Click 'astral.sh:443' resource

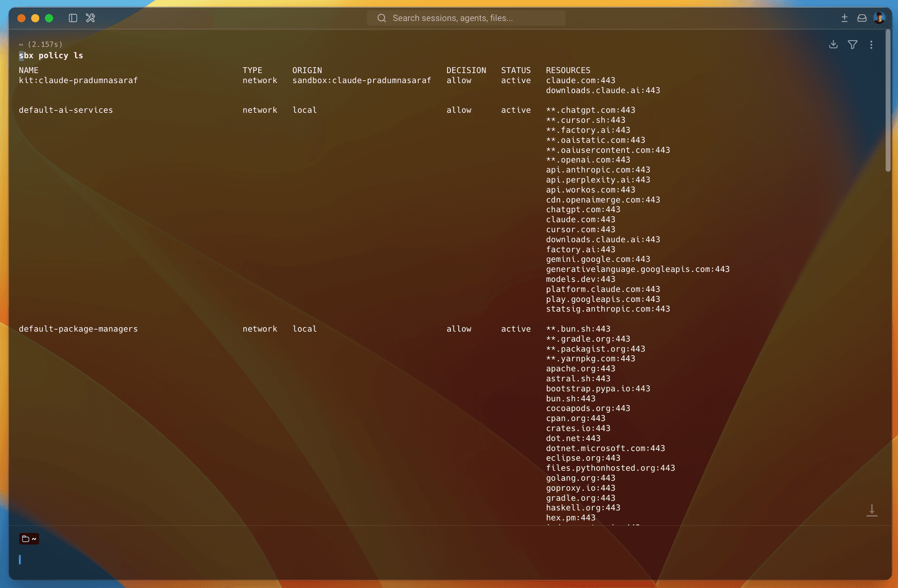(578, 379)
